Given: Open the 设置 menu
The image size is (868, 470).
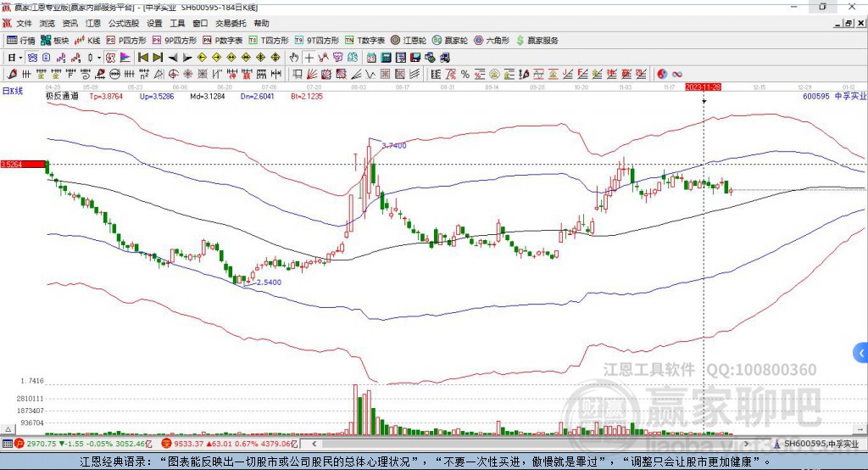Looking at the screenshot, I should point(154,23).
